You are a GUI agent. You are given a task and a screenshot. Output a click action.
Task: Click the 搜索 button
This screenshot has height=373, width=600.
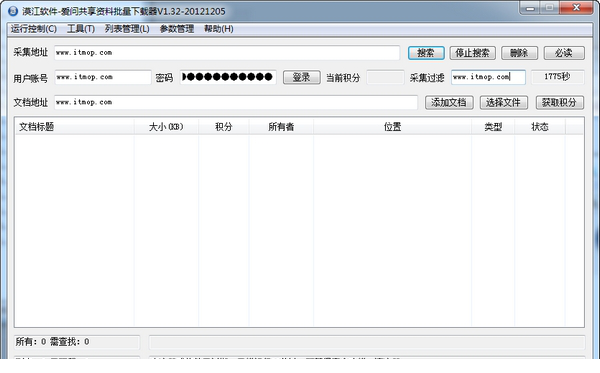(426, 53)
